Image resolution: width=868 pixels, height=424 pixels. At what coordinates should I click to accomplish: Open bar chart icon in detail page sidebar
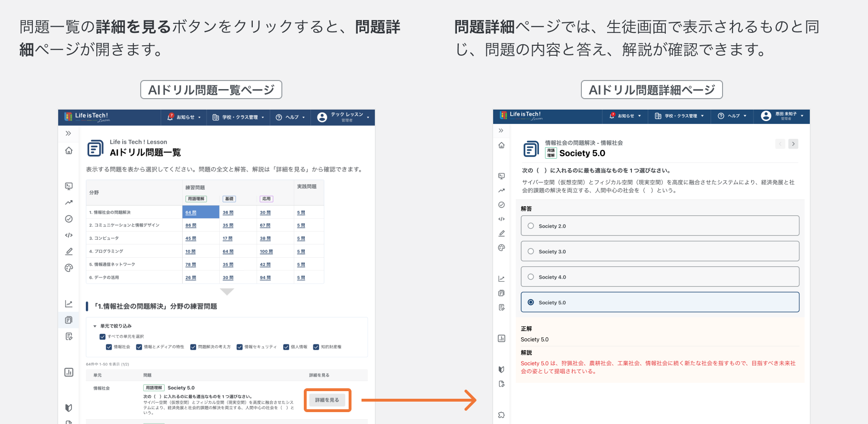[x=501, y=338]
